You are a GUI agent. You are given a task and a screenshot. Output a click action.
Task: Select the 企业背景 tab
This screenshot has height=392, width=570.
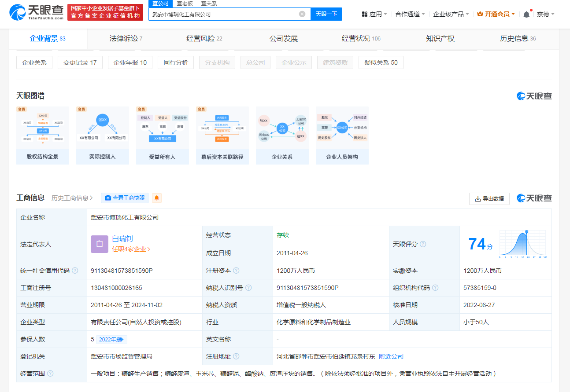click(x=48, y=39)
